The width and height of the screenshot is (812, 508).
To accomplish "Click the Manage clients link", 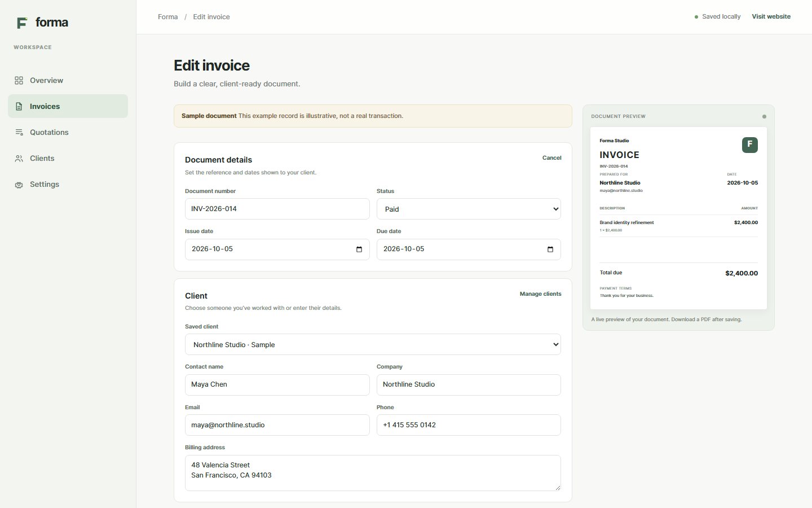I will pyautogui.click(x=540, y=294).
